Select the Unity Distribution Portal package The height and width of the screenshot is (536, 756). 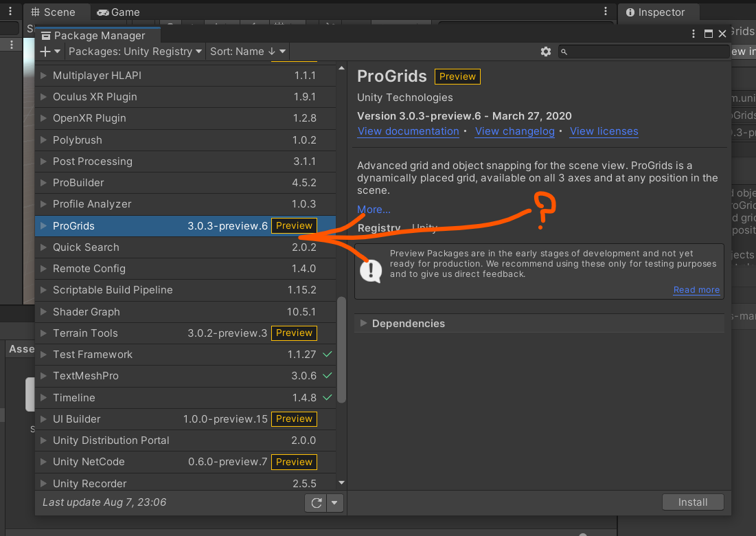pyautogui.click(x=185, y=440)
